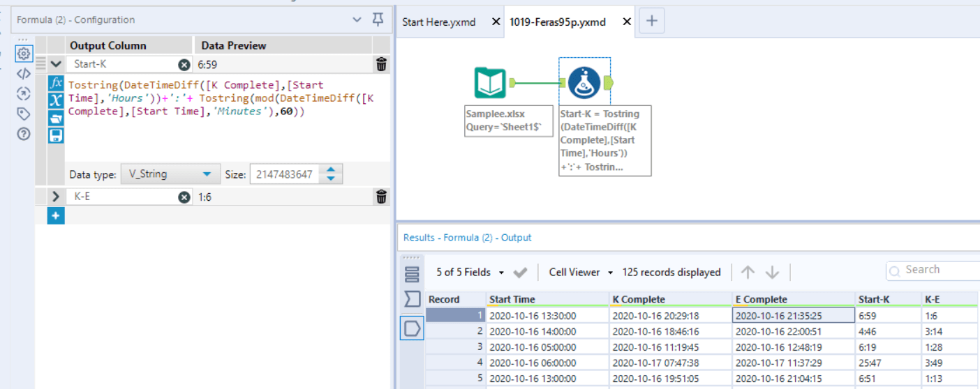
Task: Select the Formula tool on canvas
Action: point(584,83)
